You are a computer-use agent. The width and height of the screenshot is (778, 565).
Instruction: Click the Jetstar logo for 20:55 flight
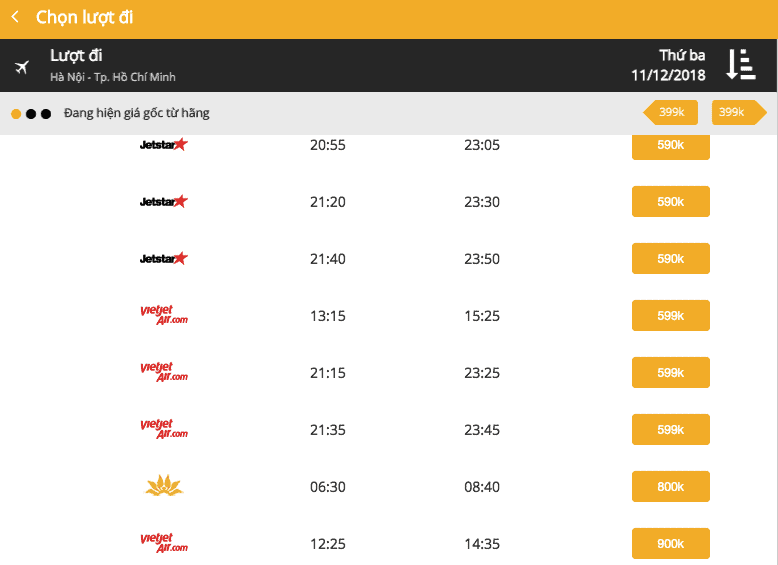(164, 144)
